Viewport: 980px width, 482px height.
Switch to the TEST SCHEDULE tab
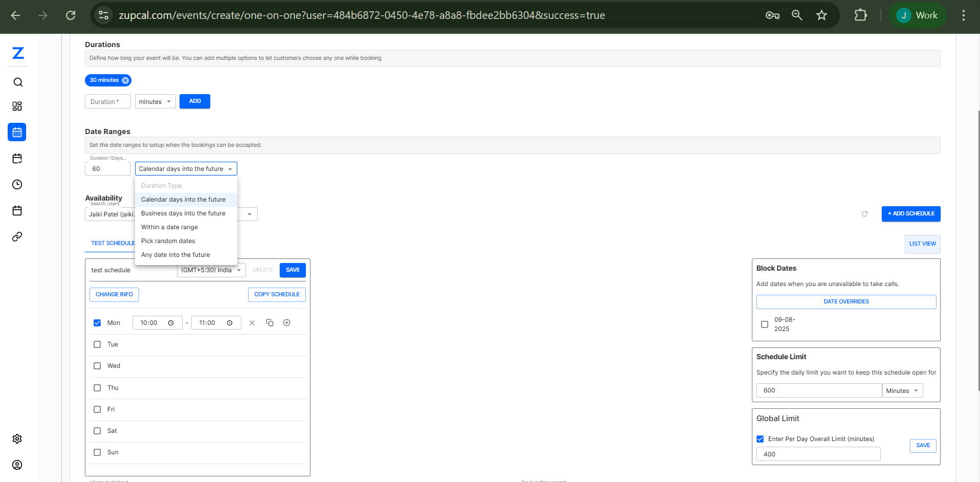[113, 243]
